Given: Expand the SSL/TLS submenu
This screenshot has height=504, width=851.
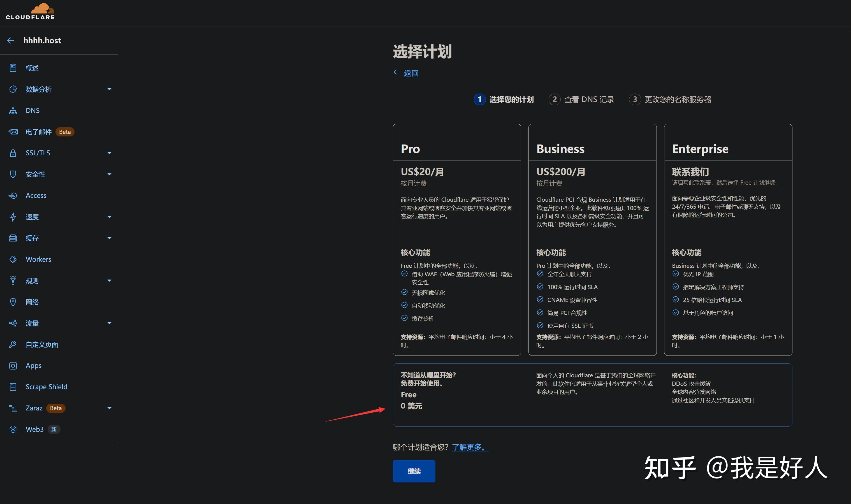Looking at the screenshot, I should (109, 153).
